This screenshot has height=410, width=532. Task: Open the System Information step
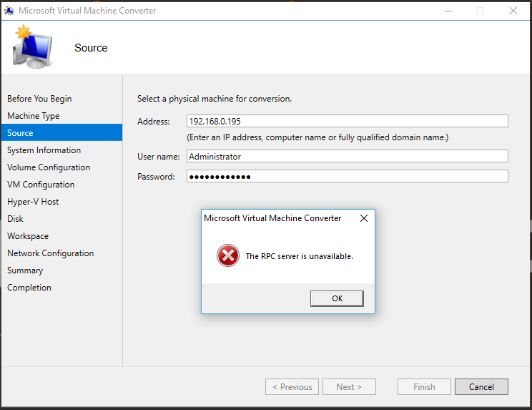pyautogui.click(x=44, y=150)
